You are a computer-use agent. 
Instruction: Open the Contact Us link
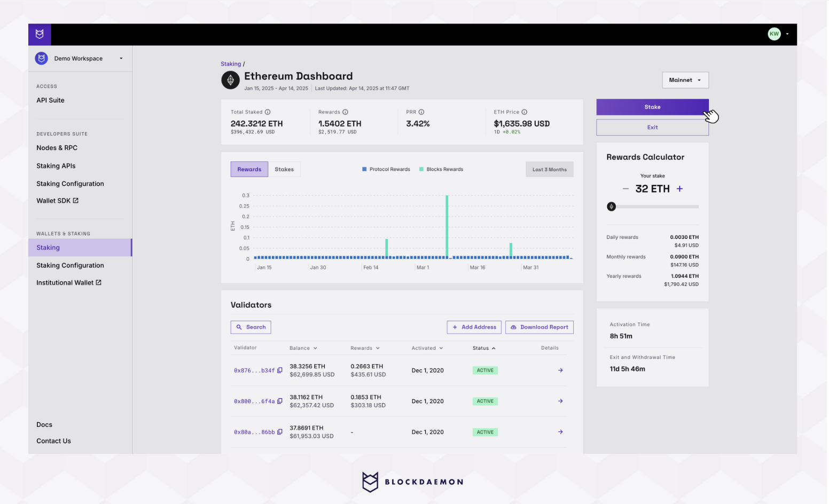pos(53,441)
